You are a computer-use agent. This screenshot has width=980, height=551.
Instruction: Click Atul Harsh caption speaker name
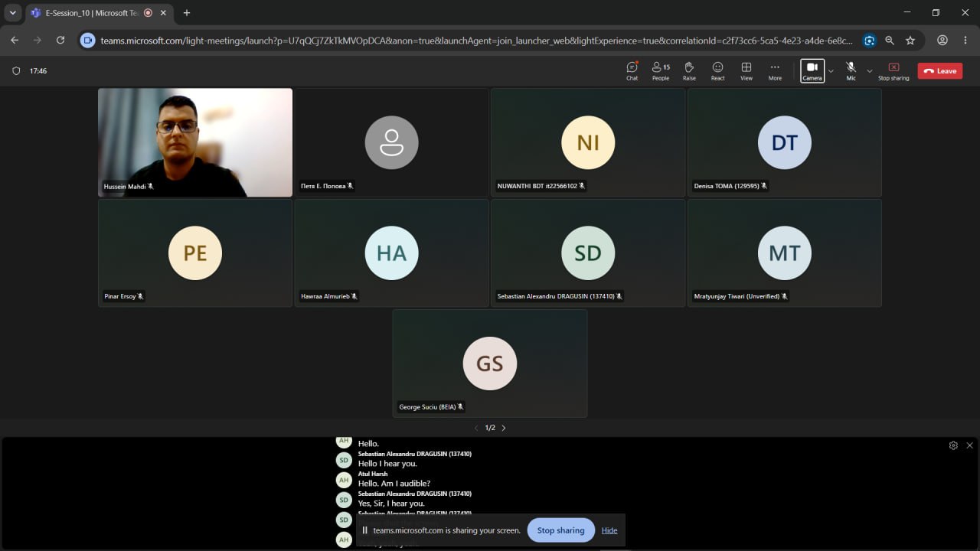point(373,474)
